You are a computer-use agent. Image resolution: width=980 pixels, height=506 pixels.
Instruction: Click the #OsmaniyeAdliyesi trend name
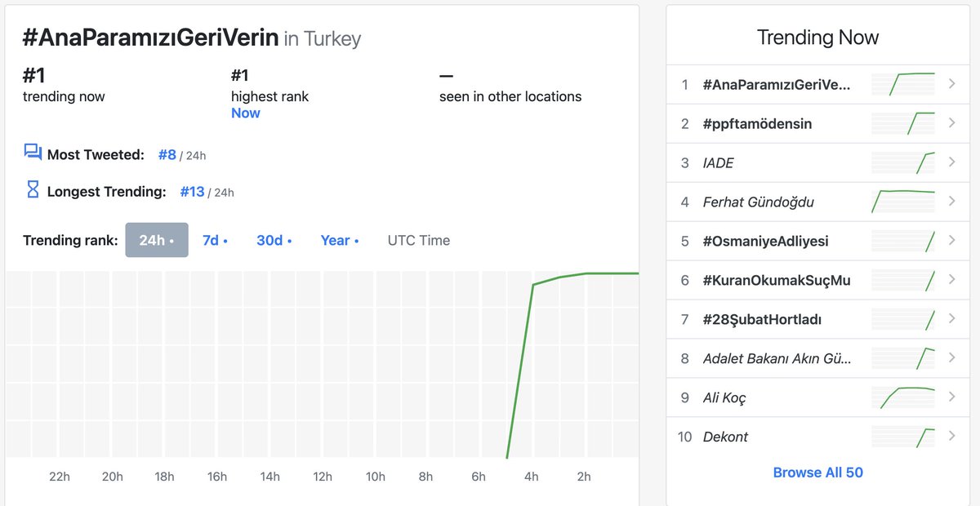coord(766,242)
